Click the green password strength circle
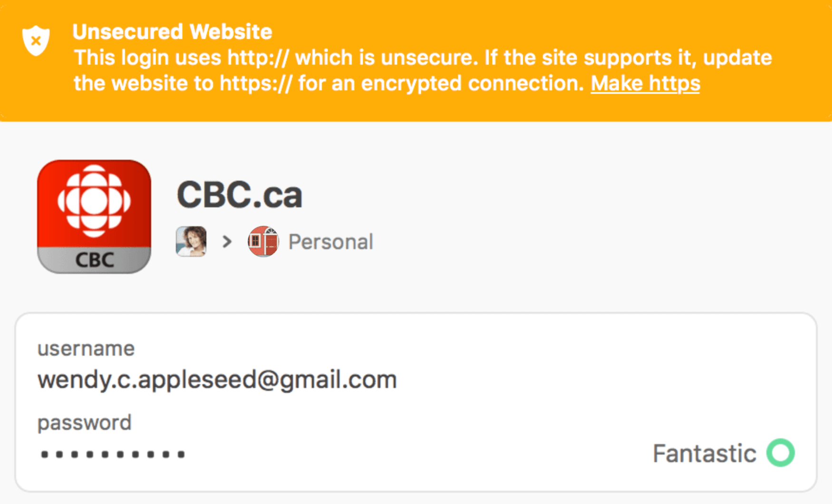 coord(781,453)
